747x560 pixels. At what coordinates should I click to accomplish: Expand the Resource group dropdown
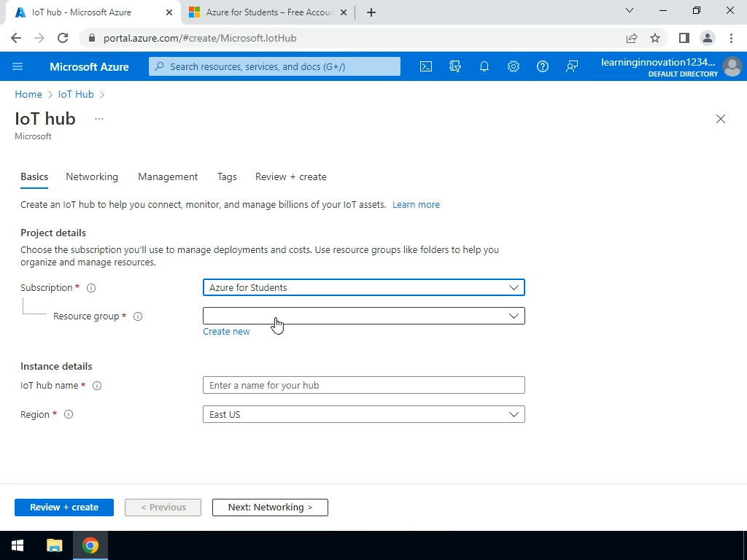pyautogui.click(x=364, y=316)
